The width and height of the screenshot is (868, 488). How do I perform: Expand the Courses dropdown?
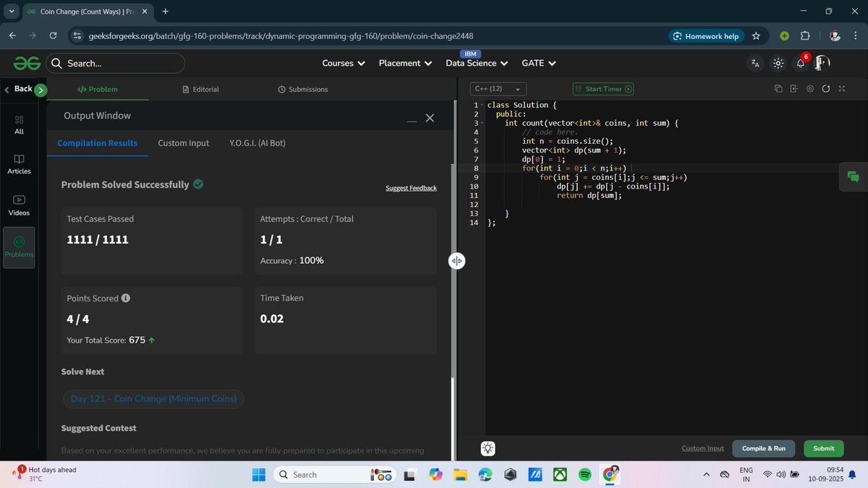click(x=344, y=63)
